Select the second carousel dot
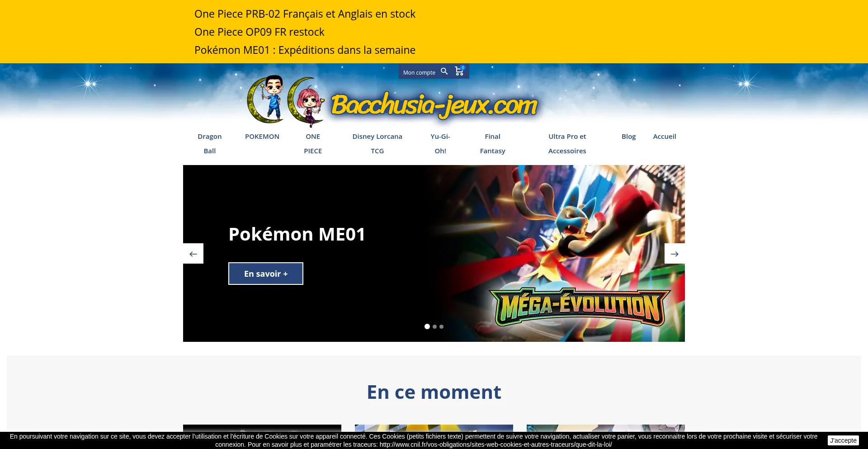Viewport: 868px width, 449px height. [434, 326]
